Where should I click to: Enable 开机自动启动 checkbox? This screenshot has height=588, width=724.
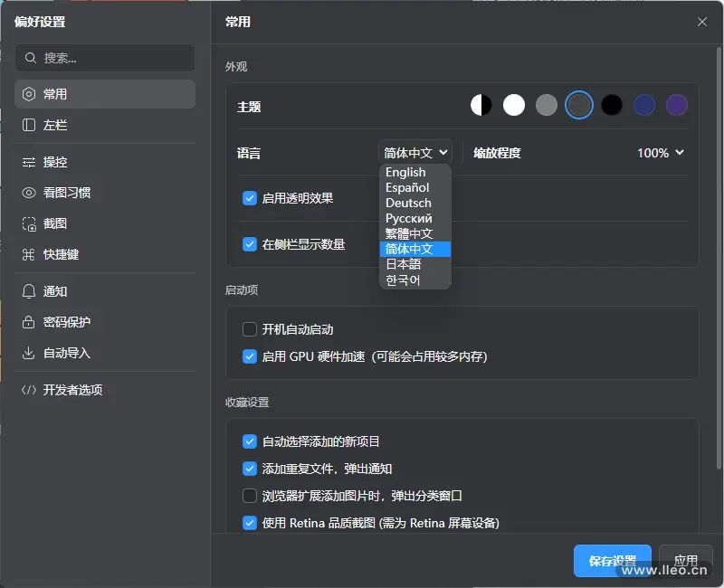point(251,329)
